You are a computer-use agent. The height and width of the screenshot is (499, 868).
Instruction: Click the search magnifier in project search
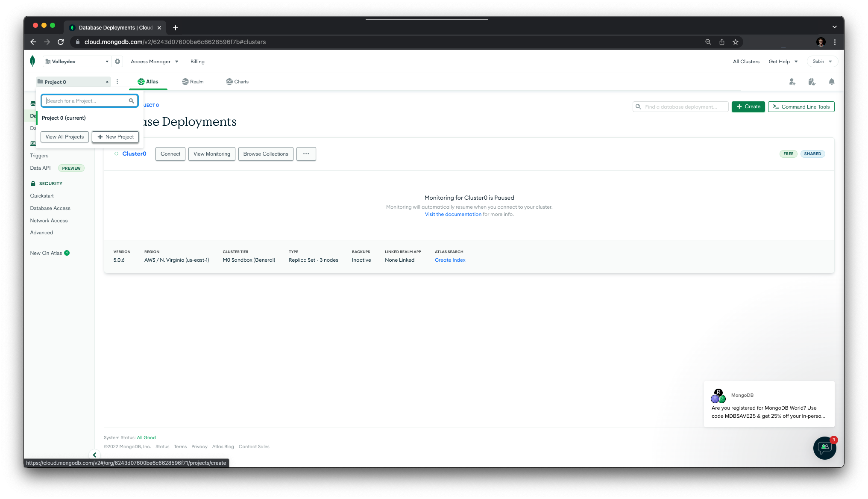[x=132, y=101]
